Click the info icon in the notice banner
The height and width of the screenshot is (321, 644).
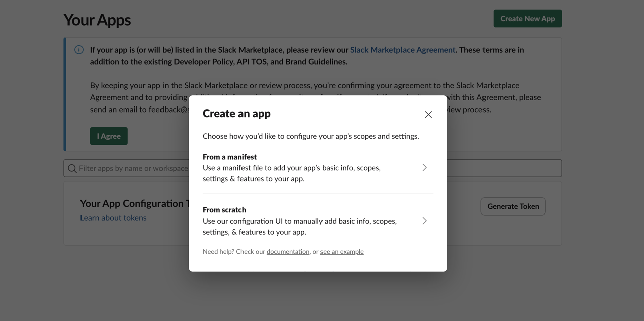click(79, 50)
